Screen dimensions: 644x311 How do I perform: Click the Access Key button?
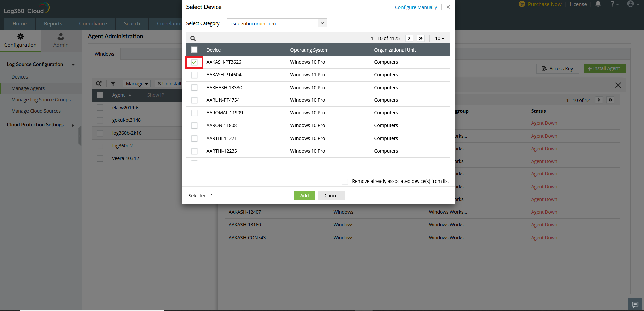point(557,69)
